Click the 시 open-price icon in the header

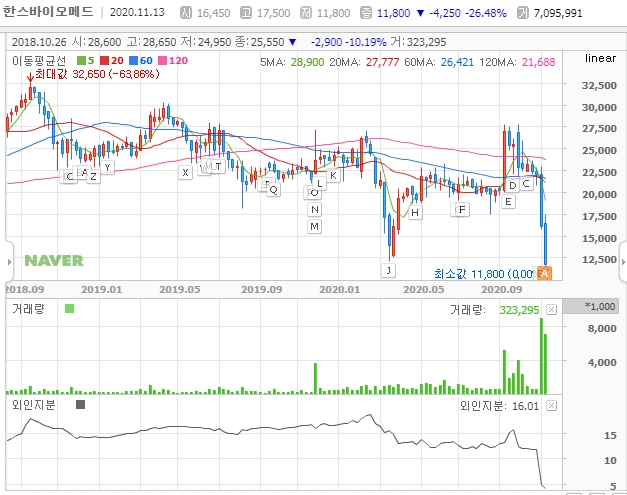pos(186,13)
